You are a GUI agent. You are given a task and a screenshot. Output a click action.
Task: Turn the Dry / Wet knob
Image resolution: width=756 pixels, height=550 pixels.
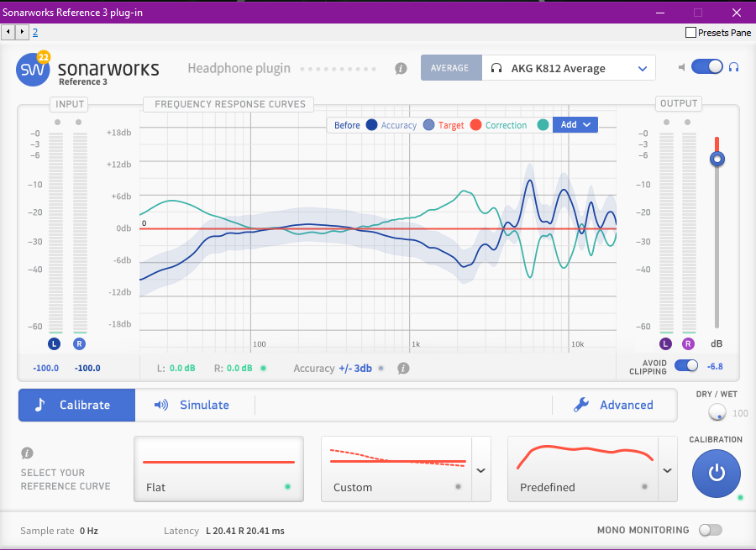(717, 412)
